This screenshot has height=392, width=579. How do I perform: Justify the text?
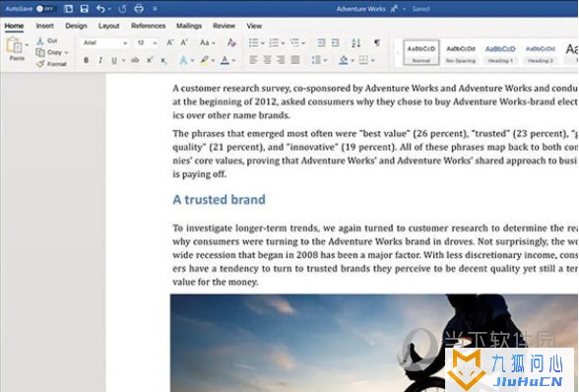point(295,60)
